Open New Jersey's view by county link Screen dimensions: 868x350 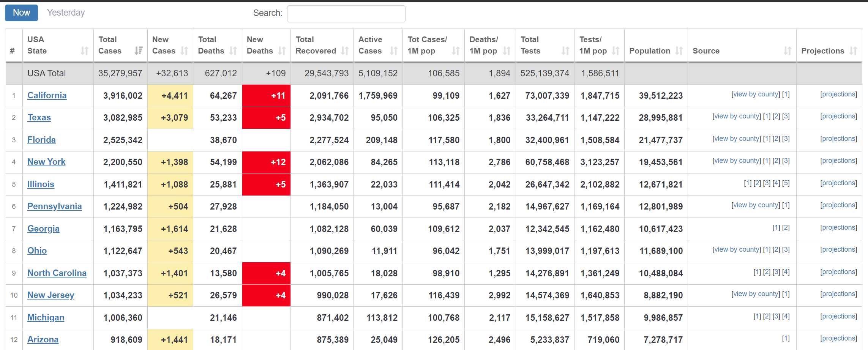pyautogui.click(x=756, y=294)
